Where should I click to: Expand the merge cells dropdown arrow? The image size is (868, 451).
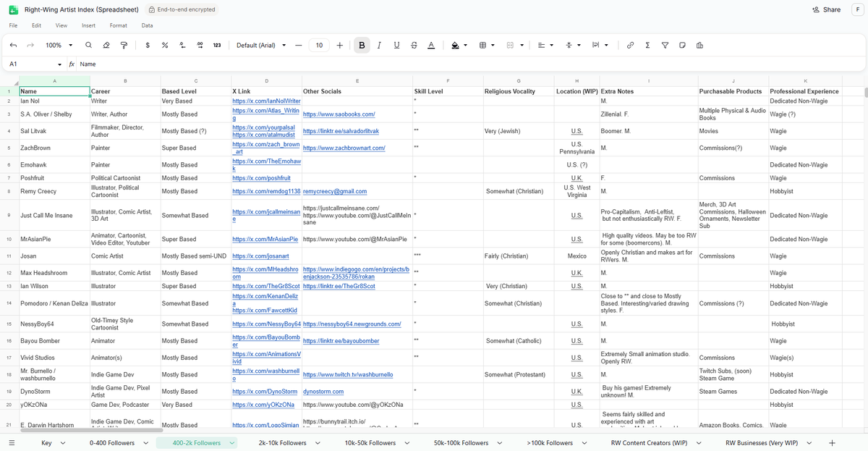pyautogui.click(x=520, y=45)
